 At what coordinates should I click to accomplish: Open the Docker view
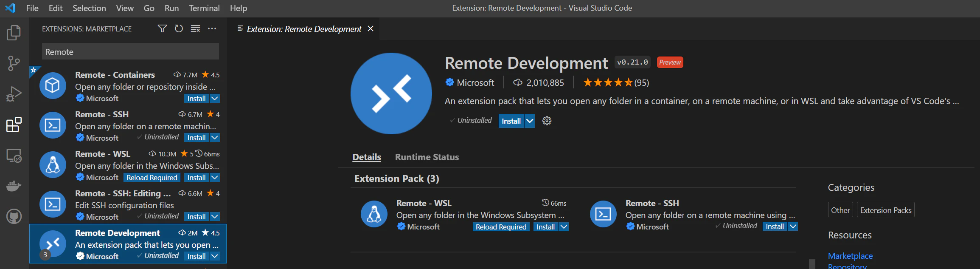point(14,186)
